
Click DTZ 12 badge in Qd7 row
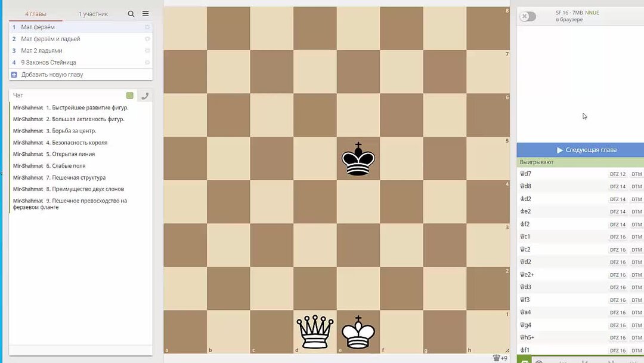point(618,174)
